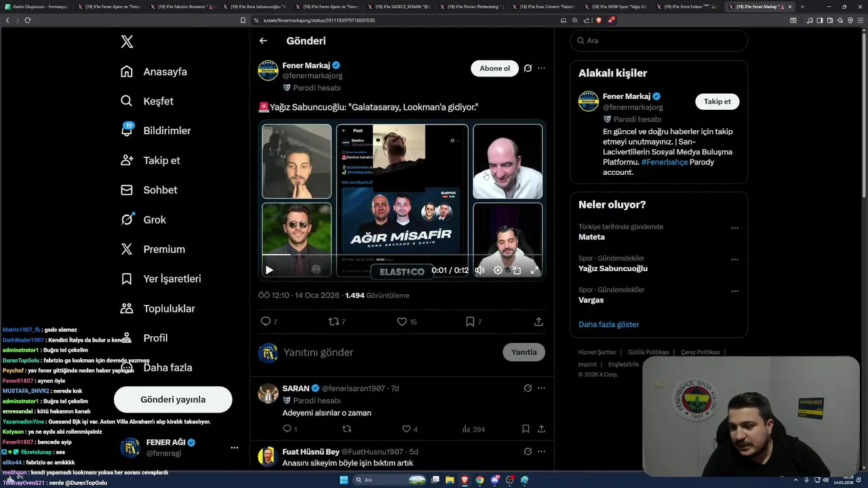
Task: Toggle video picture-in-picture icon
Action: pyautogui.click(x=516, y=270)
